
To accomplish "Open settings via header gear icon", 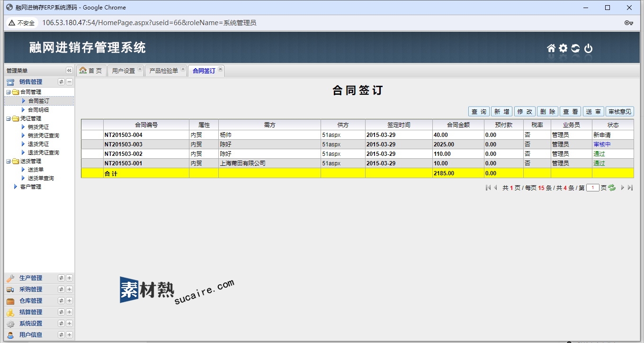I will coord(563,48).
